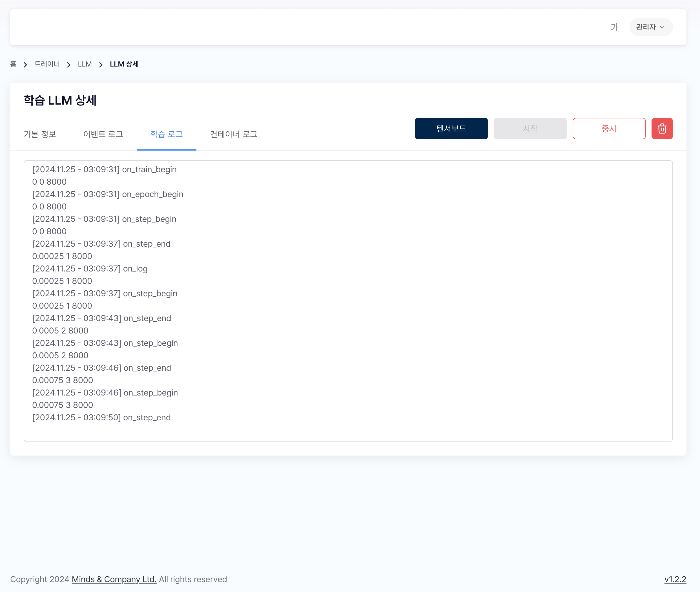Click the v1.2.2 version link

[x=675, y=579]
